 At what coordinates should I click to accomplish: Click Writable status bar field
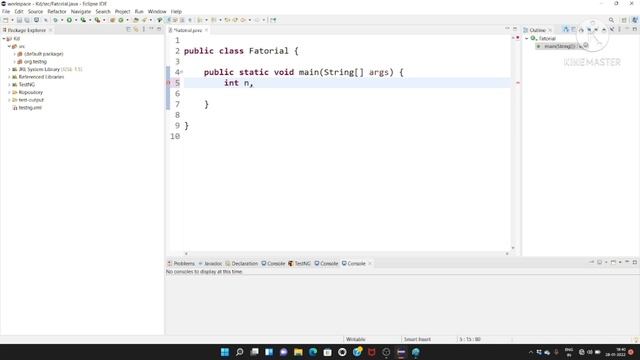point(356,339)
